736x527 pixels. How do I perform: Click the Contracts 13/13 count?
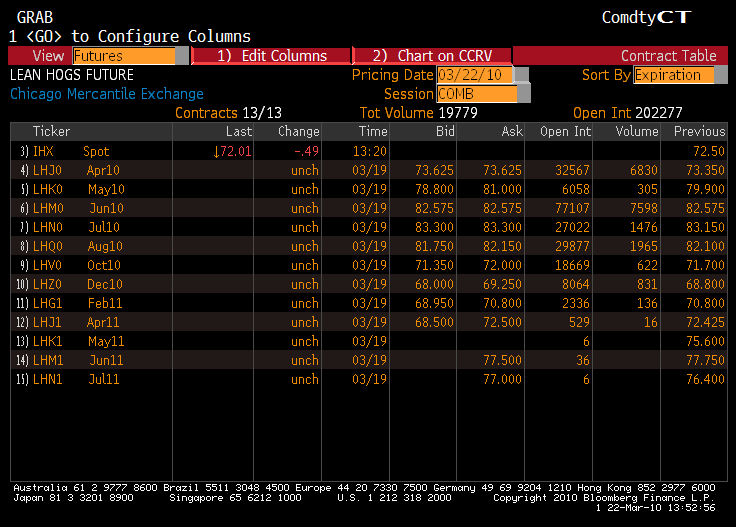(262, 113)
